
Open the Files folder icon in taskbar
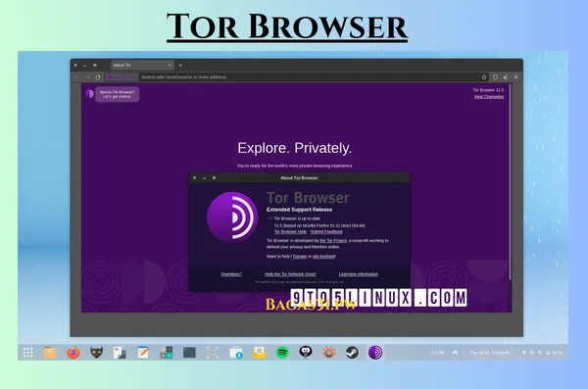[50, 353]
